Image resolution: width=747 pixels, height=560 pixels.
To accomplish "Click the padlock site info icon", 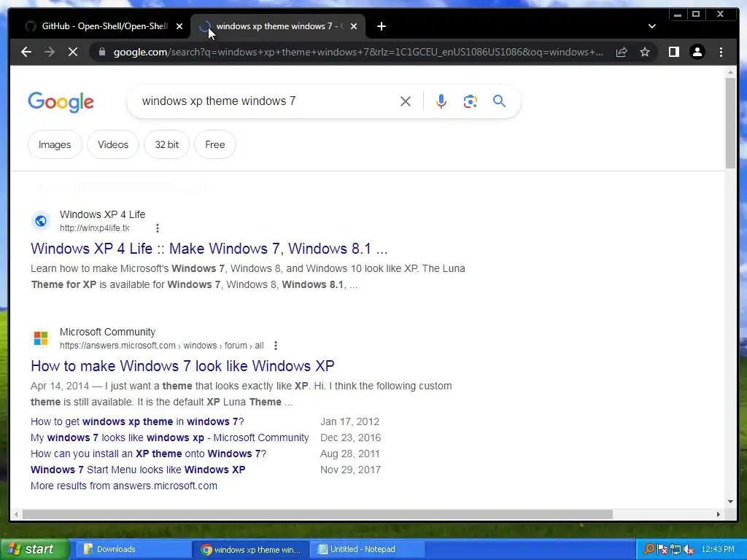I will pos(101,52).
